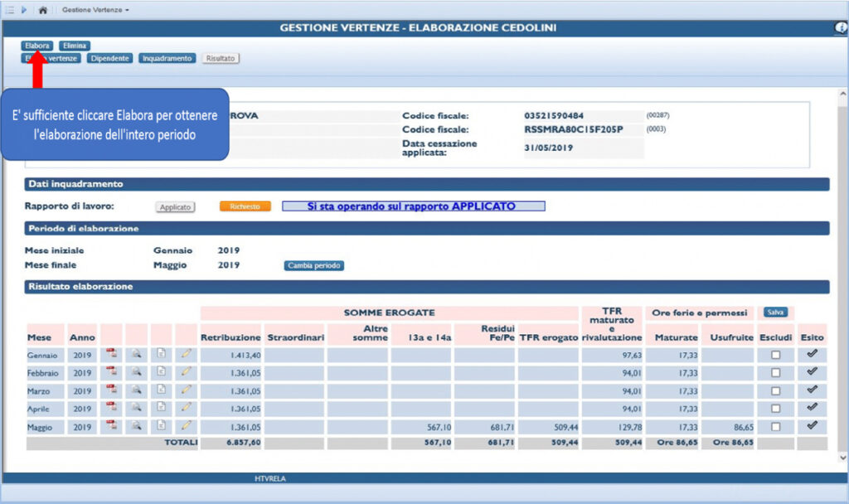This screenshot has height=504, width=849.
Task: Check Escludi box for Maggio
Action: pyautogui.click(x=776, y=427)
